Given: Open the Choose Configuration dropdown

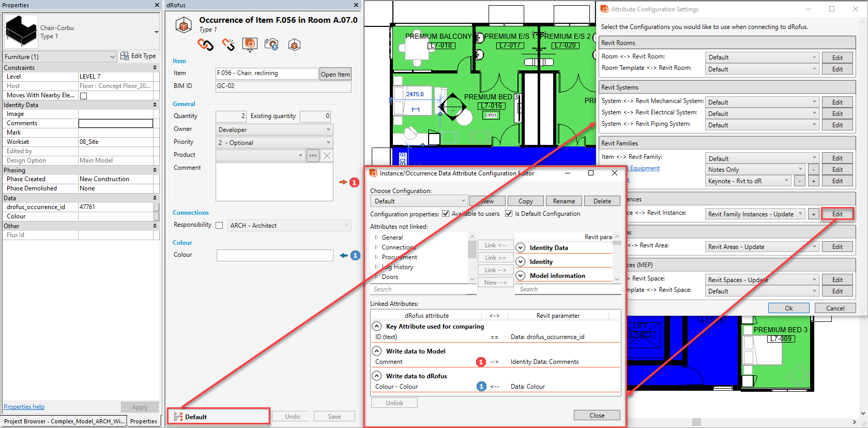Looking at the screenshot, I should click(419, 201).
